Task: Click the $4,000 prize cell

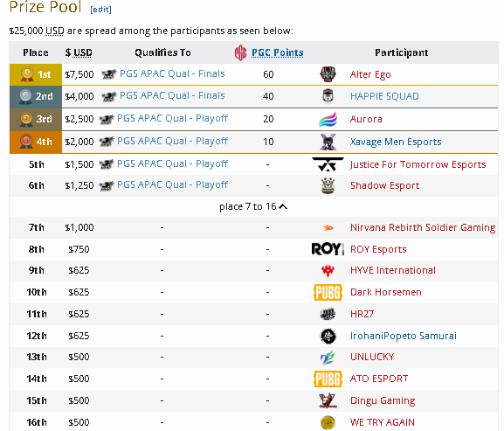Action: [79, 96]
